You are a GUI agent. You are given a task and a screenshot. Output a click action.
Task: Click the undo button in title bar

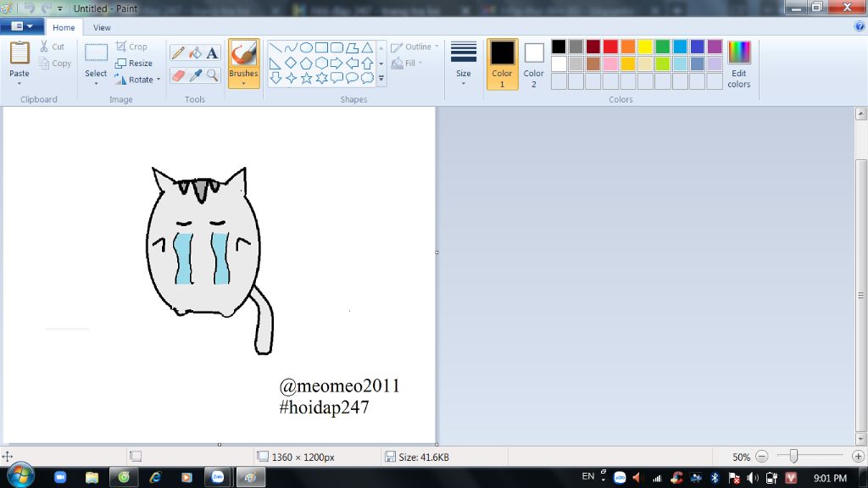tap(29, 8)
